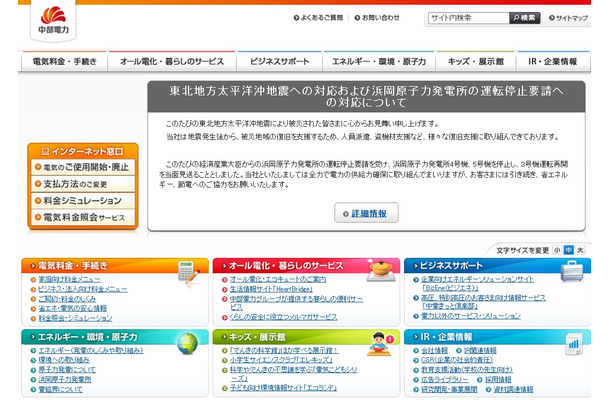Screen dimensions: 610x400
Task: Click the chart document icon in IR panel
Action: point(574,344)
